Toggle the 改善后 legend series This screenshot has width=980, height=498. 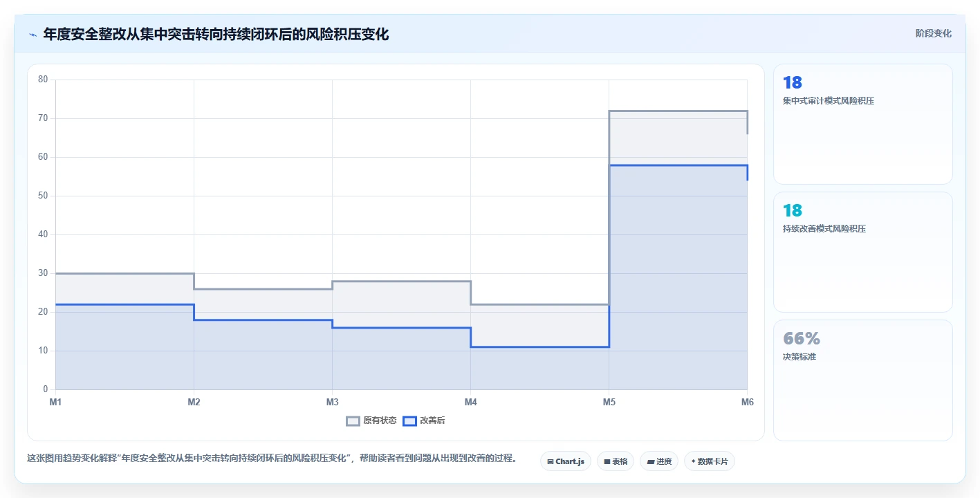click(424, 421)
